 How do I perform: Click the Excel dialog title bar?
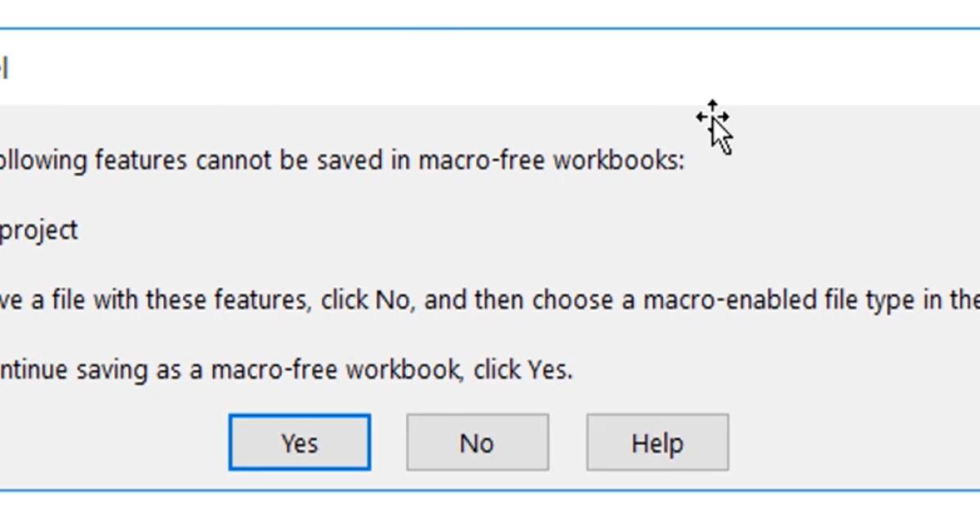coord(327,65)
